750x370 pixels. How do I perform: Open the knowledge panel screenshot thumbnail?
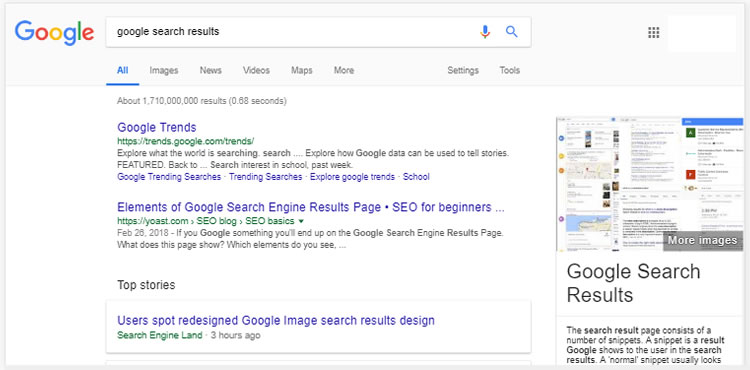coord(650,184)
